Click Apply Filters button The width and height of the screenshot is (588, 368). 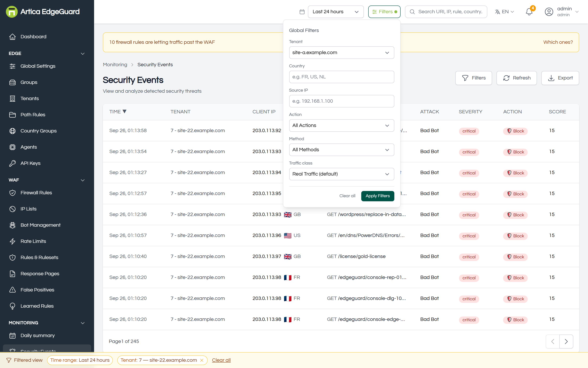point(378,196)
